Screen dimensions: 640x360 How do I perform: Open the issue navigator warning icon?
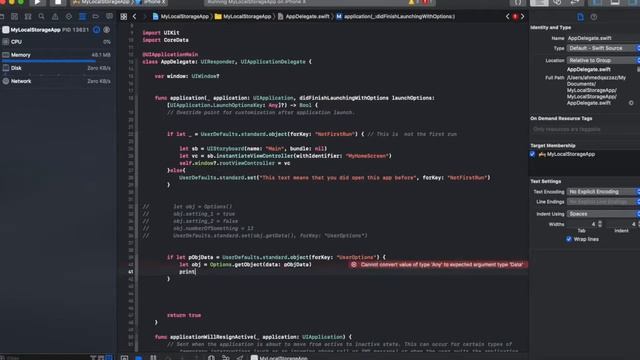55,17
